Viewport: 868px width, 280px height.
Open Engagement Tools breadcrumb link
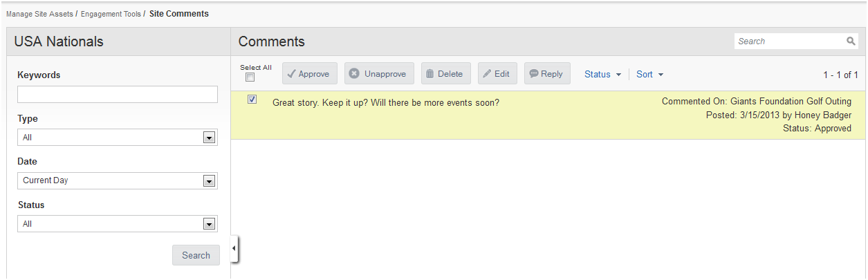[111, 14]
